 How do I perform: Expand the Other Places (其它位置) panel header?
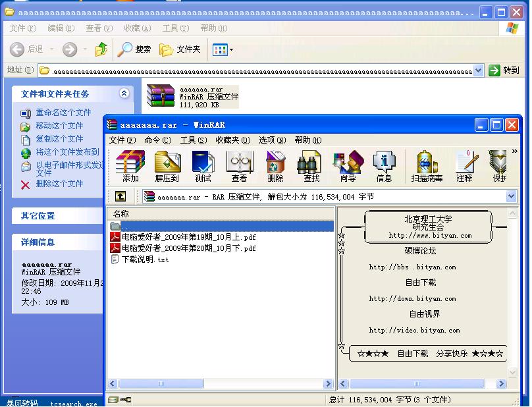(57, 216)
